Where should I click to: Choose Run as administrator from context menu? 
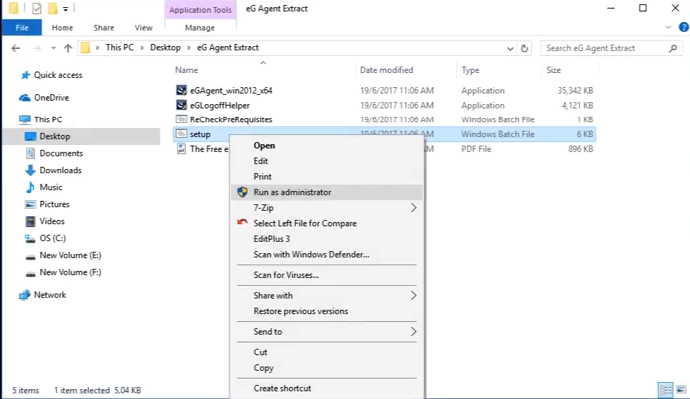327,192
